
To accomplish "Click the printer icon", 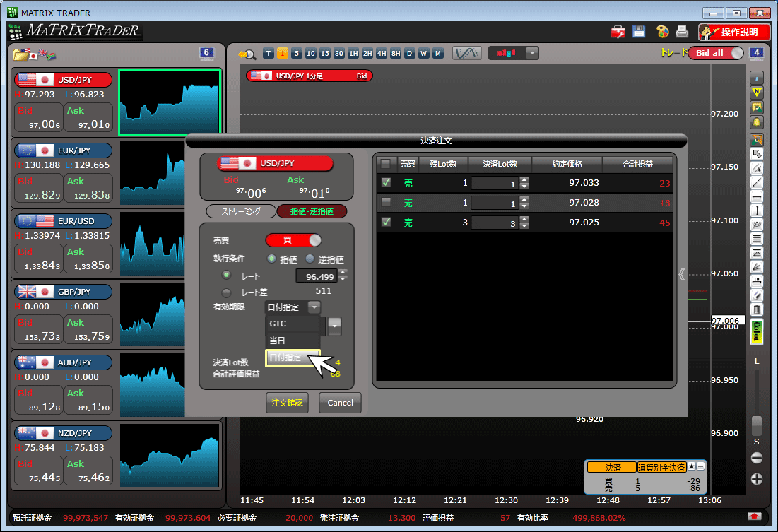I will point(682,32).
